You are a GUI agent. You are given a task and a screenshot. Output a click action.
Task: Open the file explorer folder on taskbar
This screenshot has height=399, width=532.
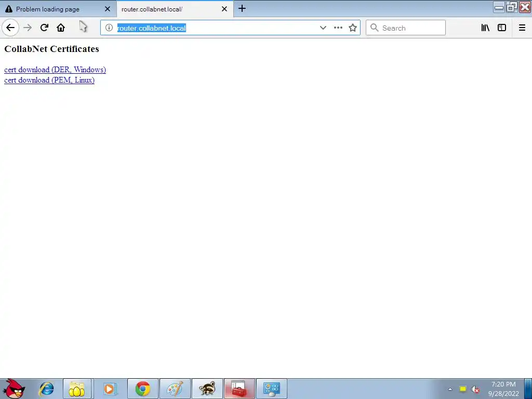77,389
